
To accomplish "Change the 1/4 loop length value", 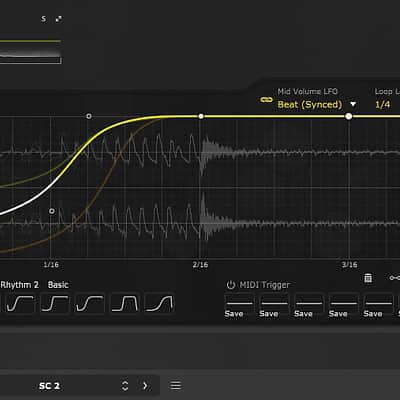I will click(382, 105).
